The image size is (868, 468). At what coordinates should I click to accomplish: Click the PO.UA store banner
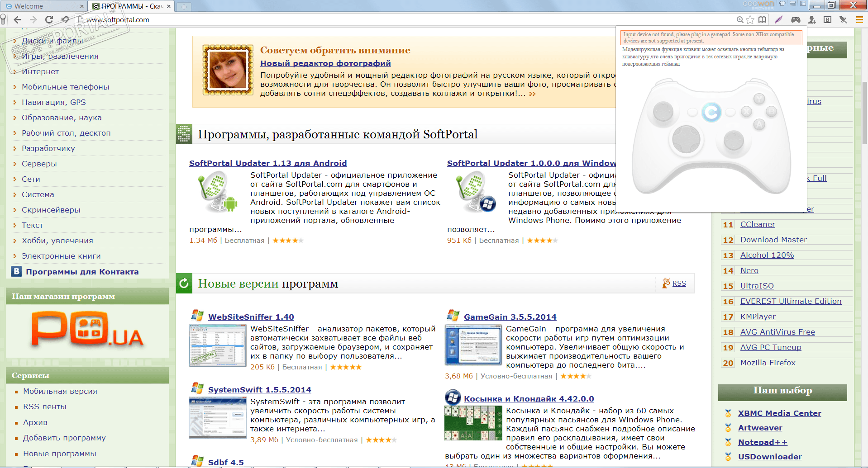87,330
